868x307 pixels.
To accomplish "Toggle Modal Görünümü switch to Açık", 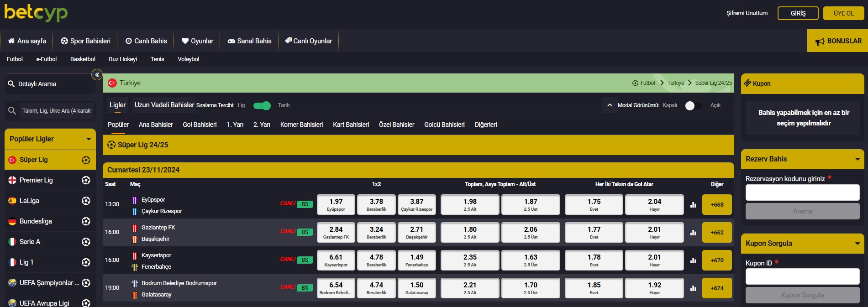I will click(693, 105).
